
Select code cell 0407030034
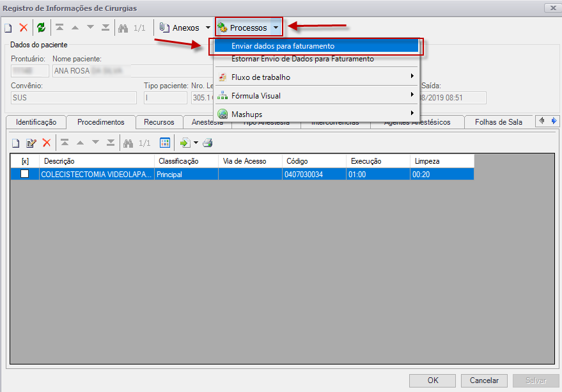click(x=314, y=175)
